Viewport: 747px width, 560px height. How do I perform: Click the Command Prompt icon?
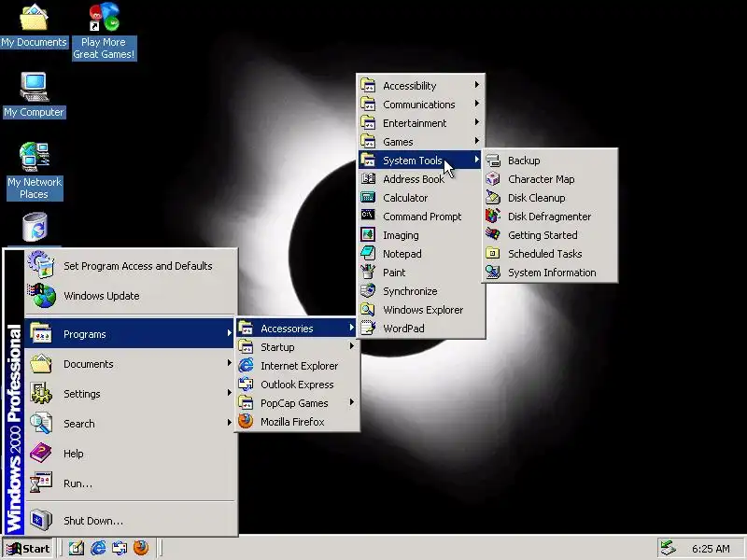pyautogui.click(x=368, y=217)
